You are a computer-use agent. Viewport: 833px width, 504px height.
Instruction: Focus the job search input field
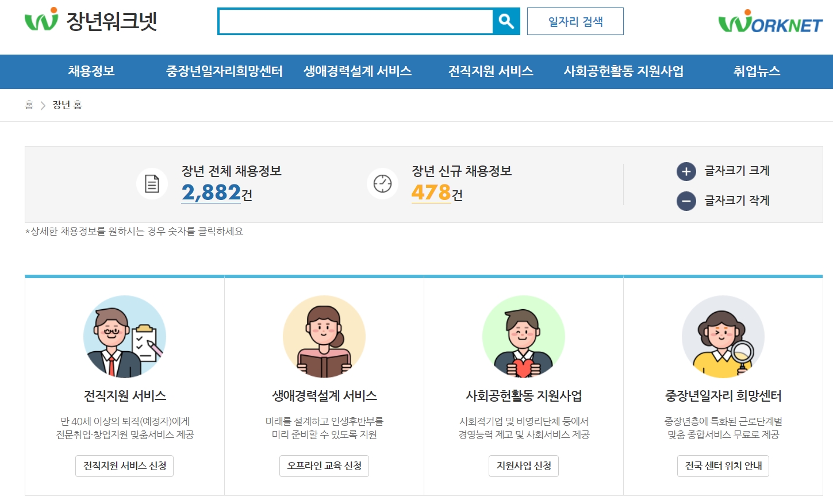355,21
